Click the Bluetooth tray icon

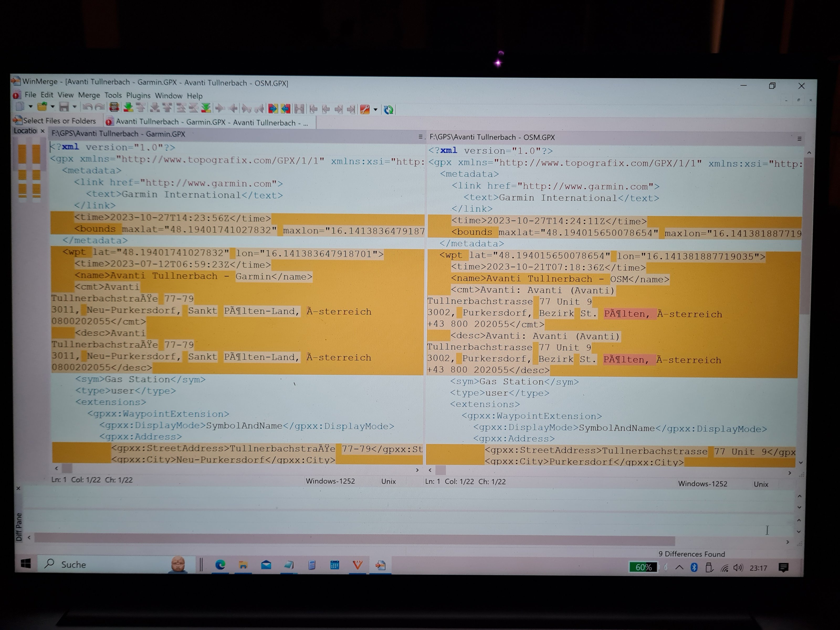[x=694, y=568]
